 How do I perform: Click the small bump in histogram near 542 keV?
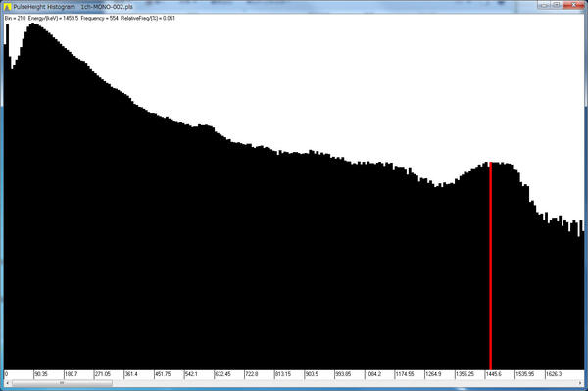(x=205, y=126)
